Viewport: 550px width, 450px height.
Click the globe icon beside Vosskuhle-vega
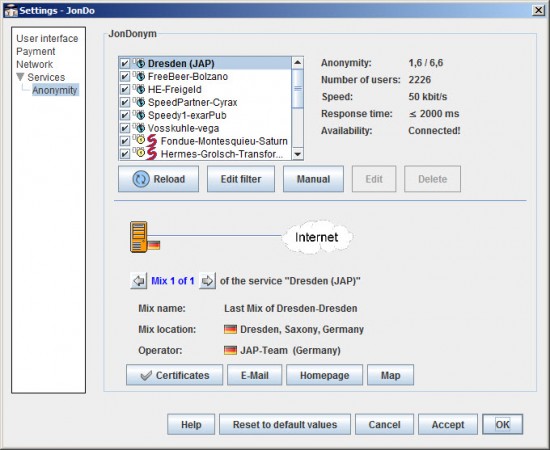pos(140,128)
